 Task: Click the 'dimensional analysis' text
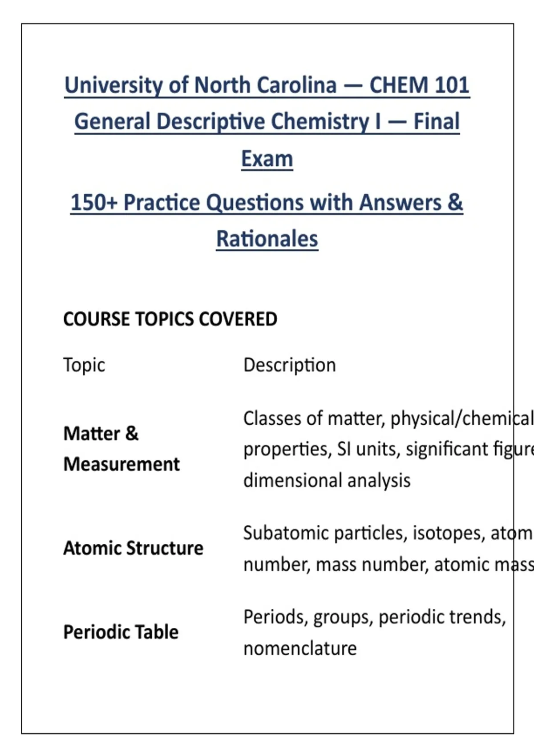(327, 481)
